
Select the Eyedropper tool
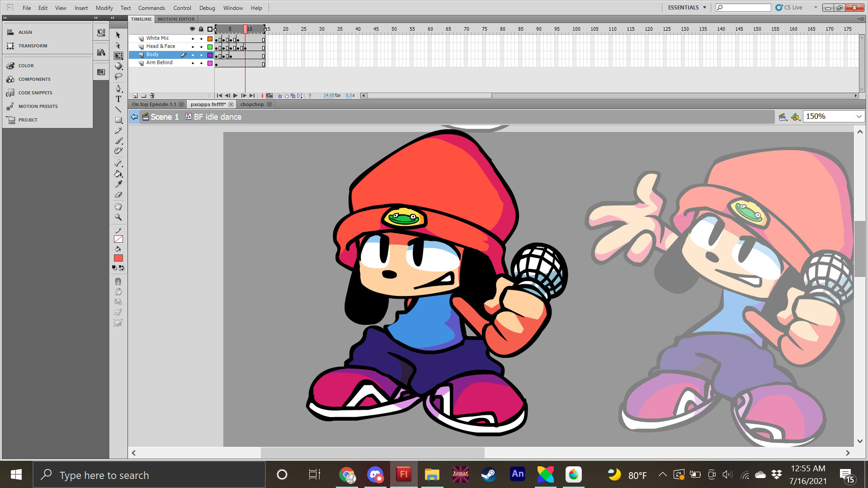[118, 184]
